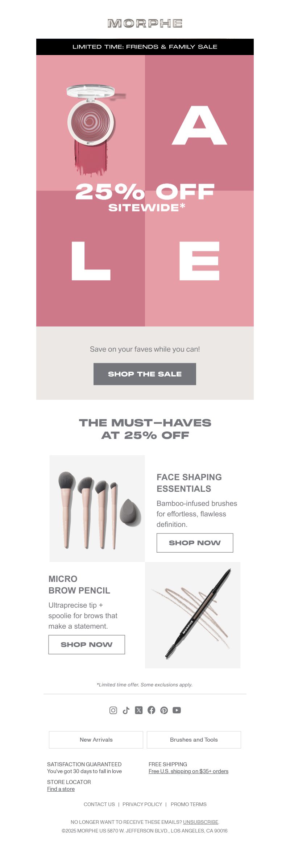Open Free U.S. shipping on $35+ orders link
The height and width of the screenshot is (868, 290).
(x=188, y=771)
